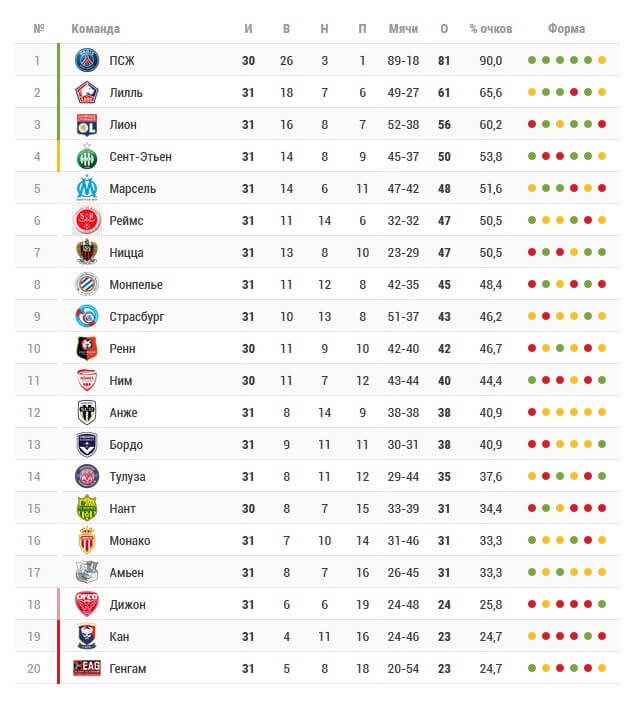
Task: Select the Strasbourg club badge
Action: (87, 317)
